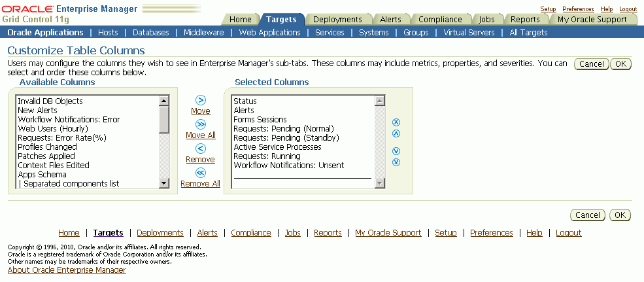Open the Targets tab
Screen dimensions: 644x282
click(281, 20)
